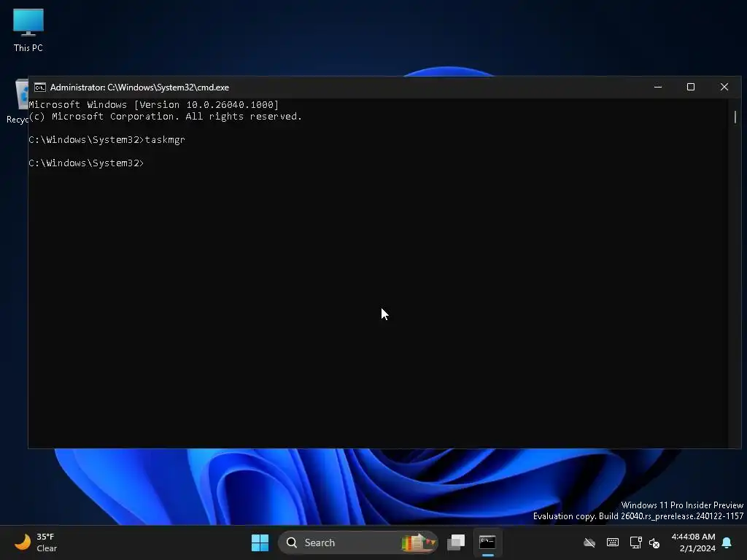The width and height of the screenshot is (747, 560).
Task: Open notifications bell icon
Action: tap(727, 542)
